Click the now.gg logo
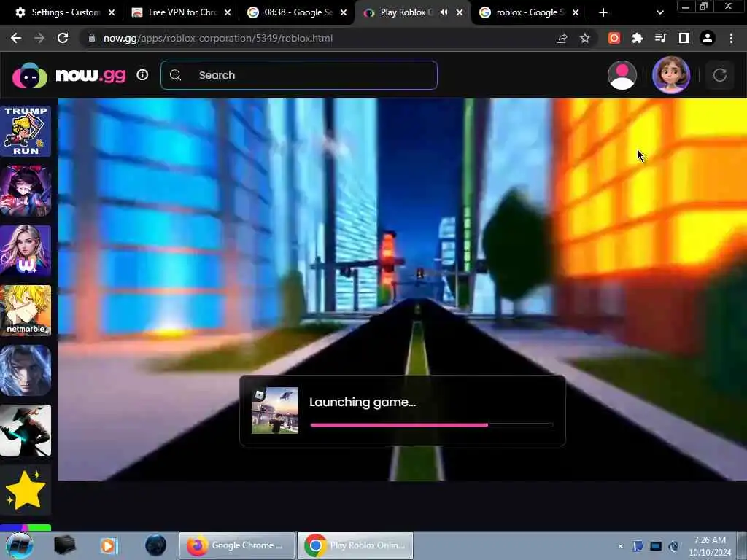This screenshot has width=747, height=560. click(x=69, y=75)
